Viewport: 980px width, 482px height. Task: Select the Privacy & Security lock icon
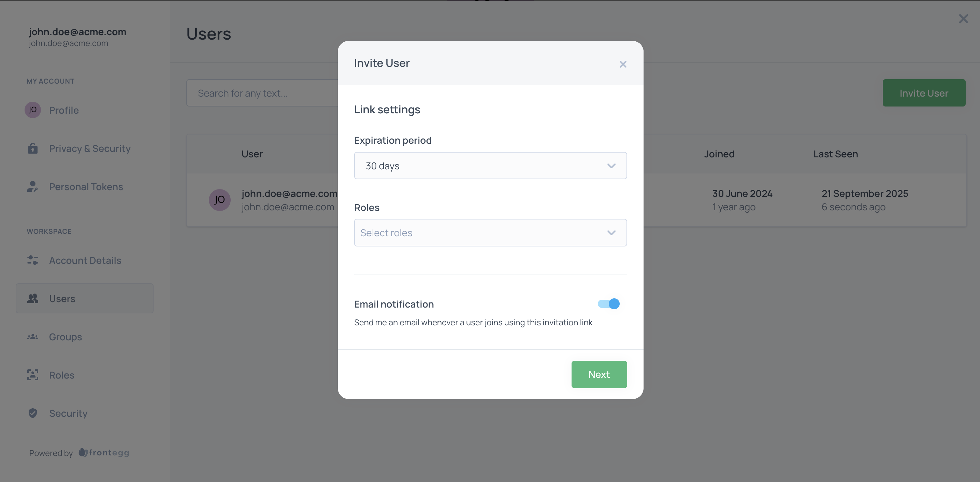[x=33, y=148]
